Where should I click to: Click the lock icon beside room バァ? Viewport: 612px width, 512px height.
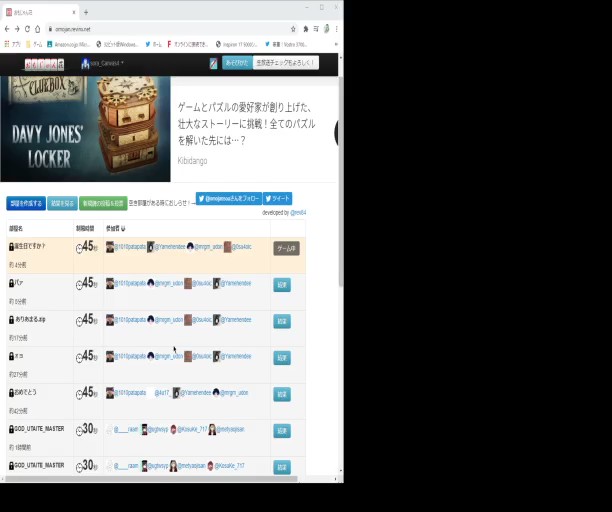[x=11, y=283]
